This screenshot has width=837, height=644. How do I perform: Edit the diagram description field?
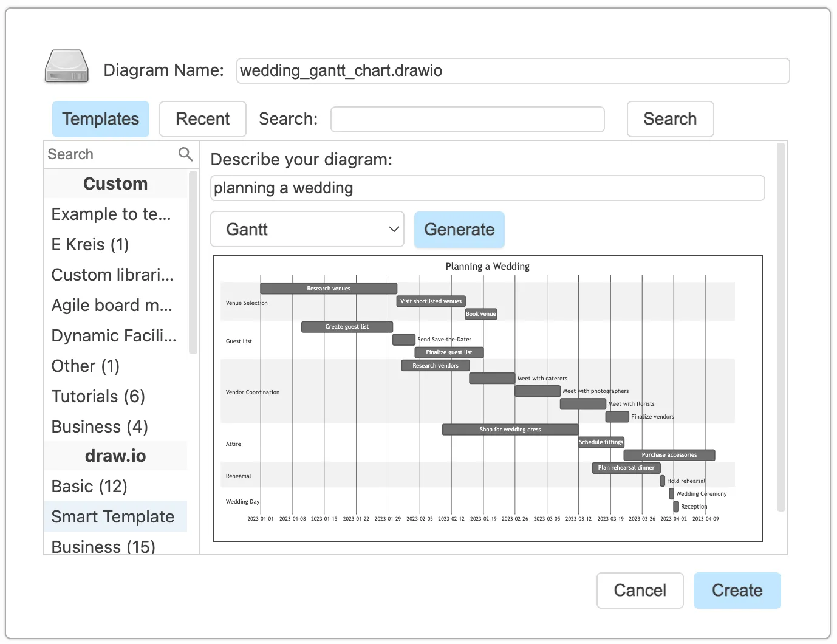(x=487, y=188)
